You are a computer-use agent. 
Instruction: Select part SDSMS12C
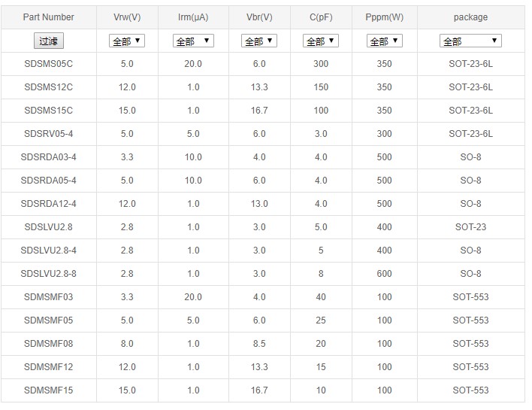pyautogui.click(x=48, y=87)
